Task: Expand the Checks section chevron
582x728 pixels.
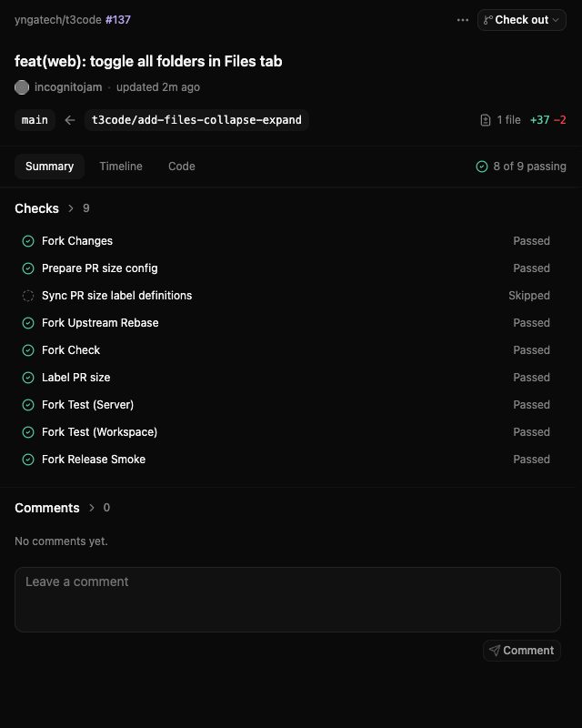Action: coord(71,208)
